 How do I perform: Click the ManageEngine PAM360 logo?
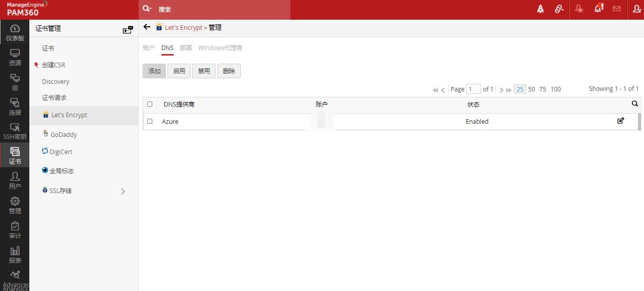tap(26, 9)
